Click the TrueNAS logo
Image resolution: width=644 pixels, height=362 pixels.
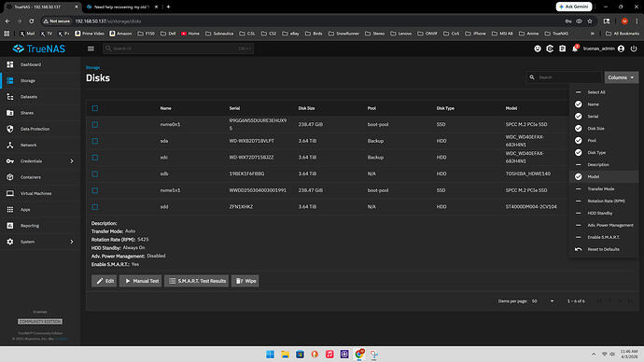(39, 49)
